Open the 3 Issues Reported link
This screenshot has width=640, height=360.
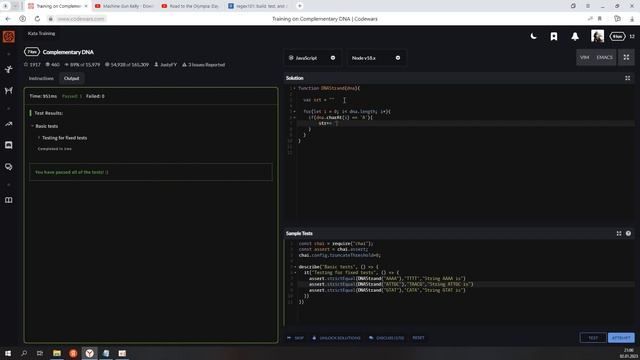click(x=204, y=64)
